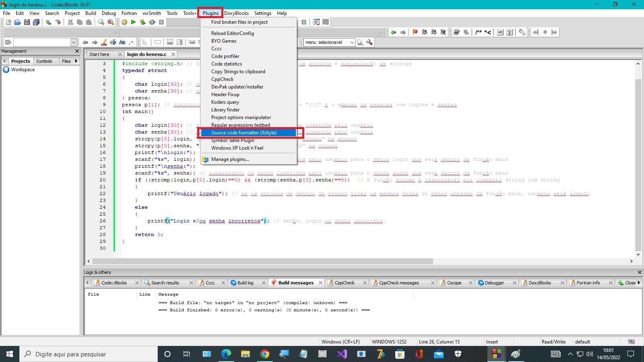Toggle regular expression search option
The height and width of the screenshot is (362, 644).
(x=131, y=42)
